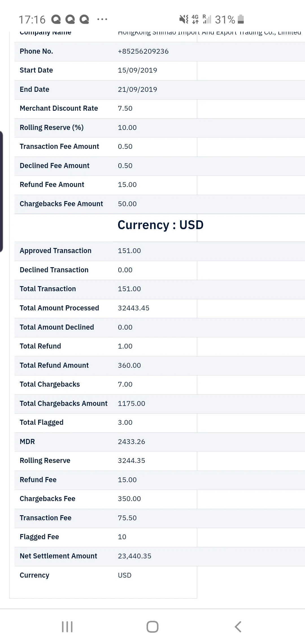Viewport: 305px width, 644px height.
Task: Tap the Currency : USD heading
Action: pos(160,225)
